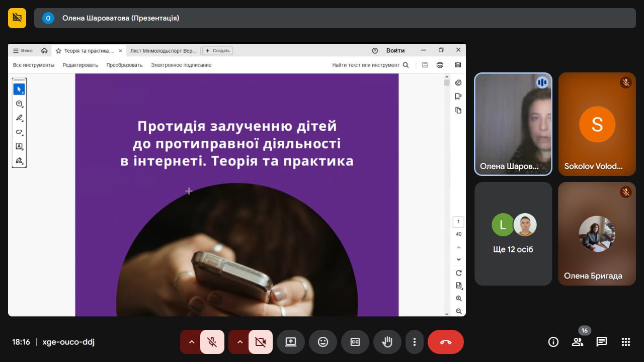This screenshot has width=644, height=362.
Task: Click the PDF vertical scrollbar thumb
Action: tap(447, 83)
